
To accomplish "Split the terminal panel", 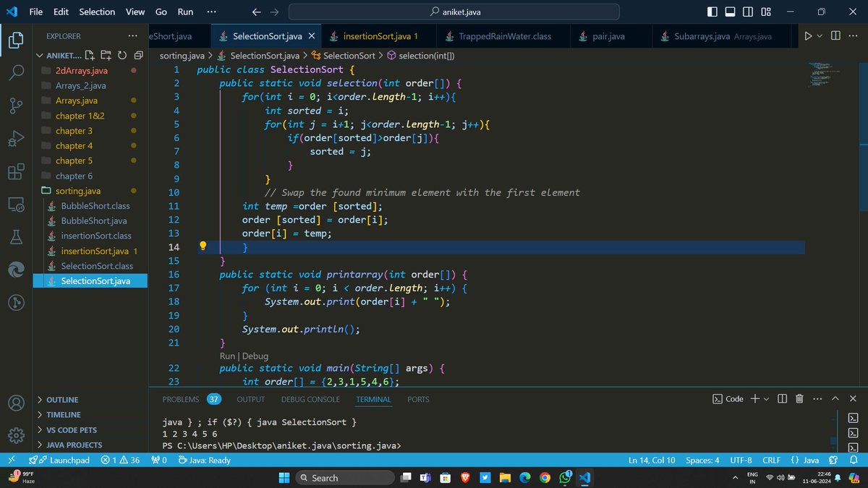I will (x=781, y=398).
